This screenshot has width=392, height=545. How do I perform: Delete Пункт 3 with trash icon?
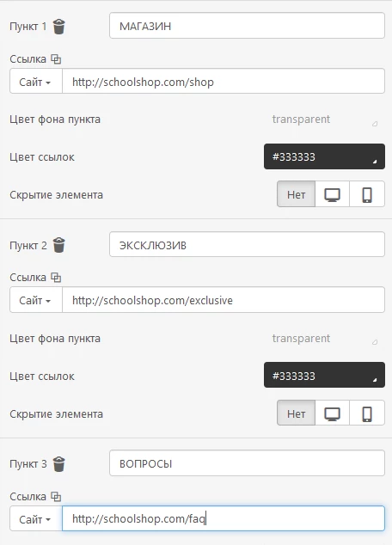tap(58, 464)
